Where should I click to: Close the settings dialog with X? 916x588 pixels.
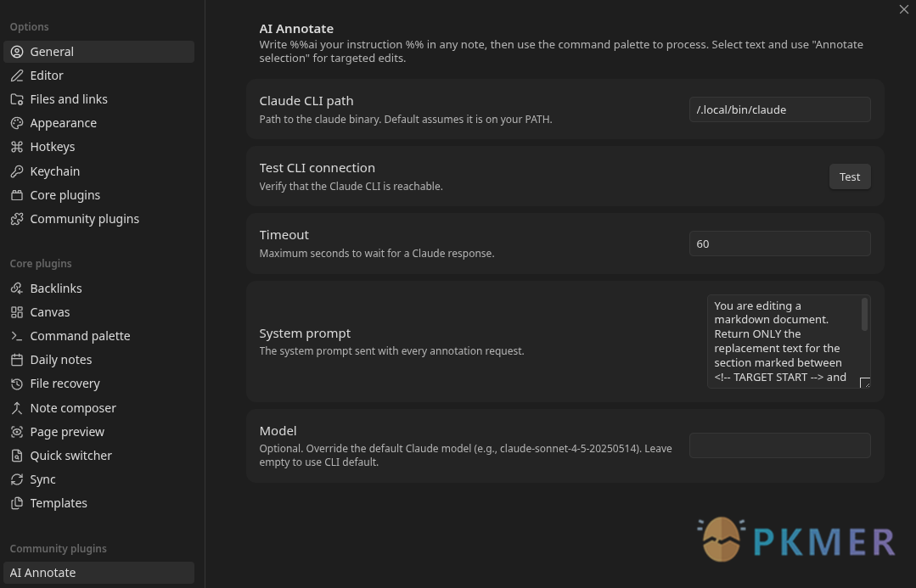(904, 9)
